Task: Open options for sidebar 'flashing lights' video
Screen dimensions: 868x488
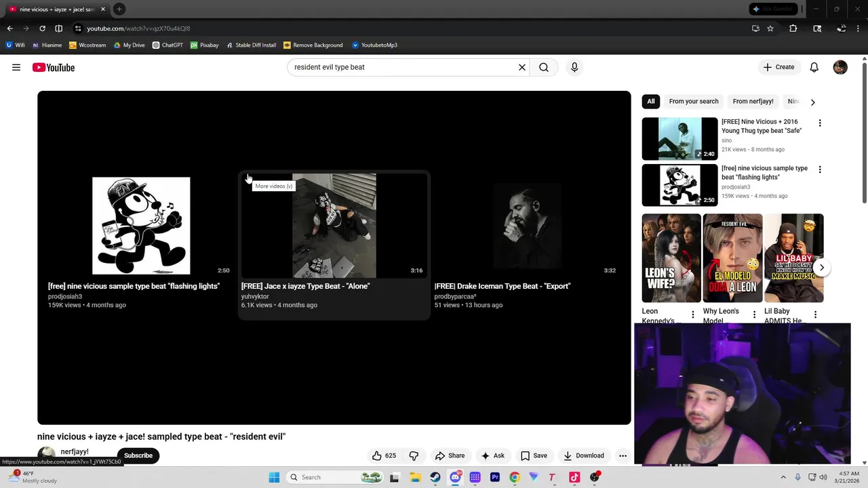Action: click(820, 169)
